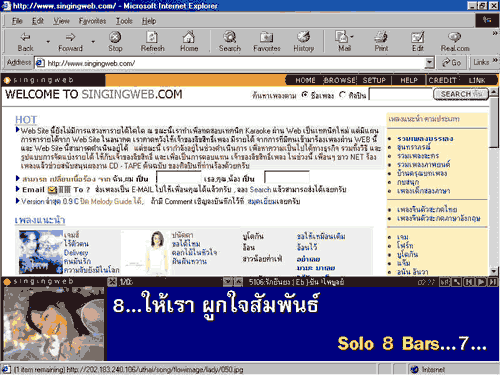
Task: Select the artist search radio button
Action: point(342,95)
